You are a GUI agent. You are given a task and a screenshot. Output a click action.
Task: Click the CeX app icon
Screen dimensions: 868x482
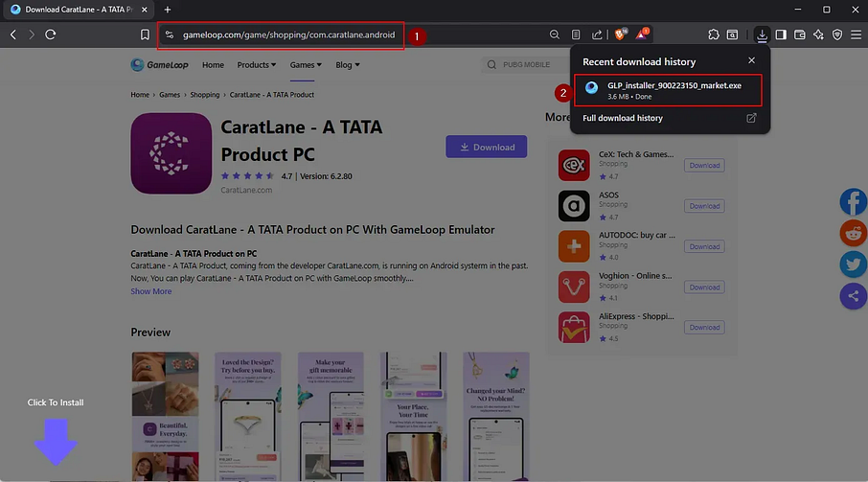[574, 165]
